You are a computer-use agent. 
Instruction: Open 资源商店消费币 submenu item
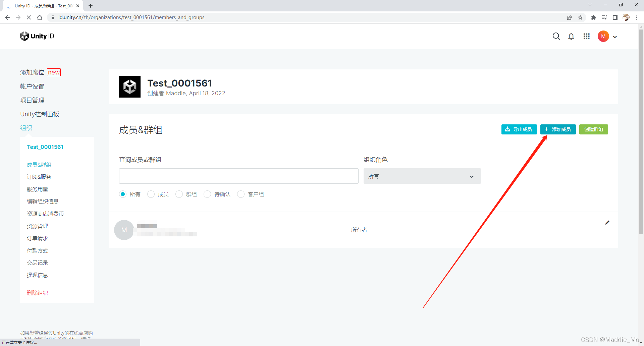pyautogui.click(x=45, y=214)
